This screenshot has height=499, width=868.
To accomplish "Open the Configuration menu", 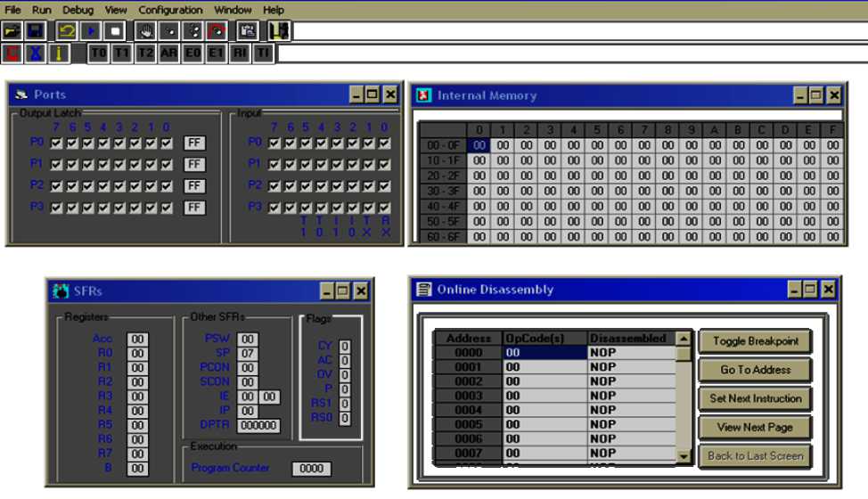I will point(170,10).
